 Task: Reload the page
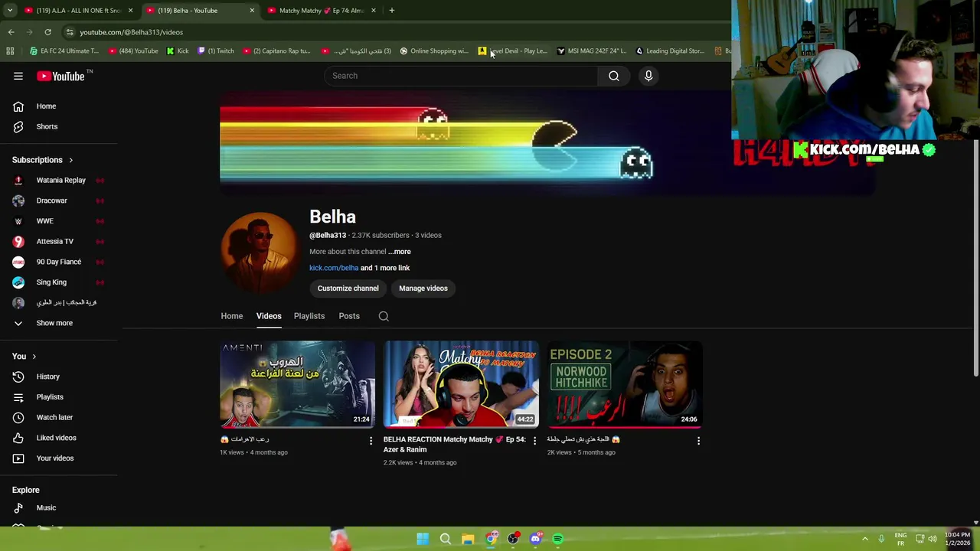tap(47, 32)
